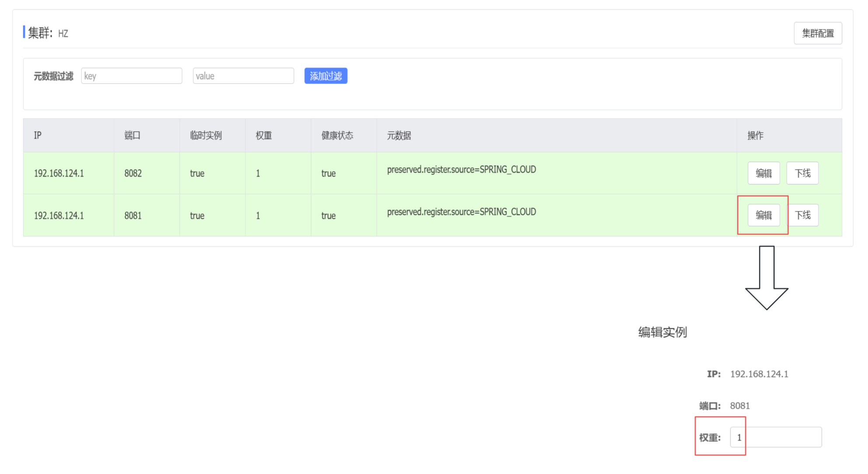Click the metadata filter key input
The width and height of the screenshot is (868, 474).
coord(132,76)
